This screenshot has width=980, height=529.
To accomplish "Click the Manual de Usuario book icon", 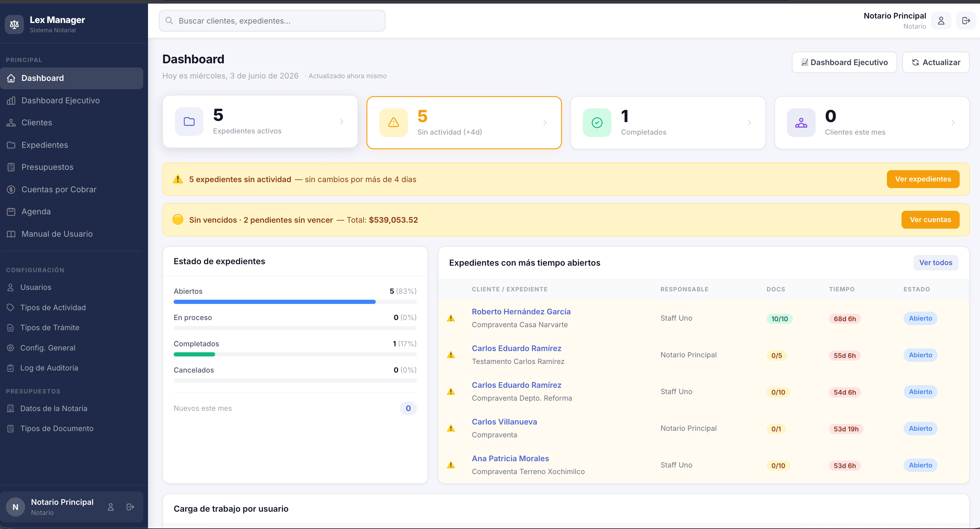I will point(11,234).
